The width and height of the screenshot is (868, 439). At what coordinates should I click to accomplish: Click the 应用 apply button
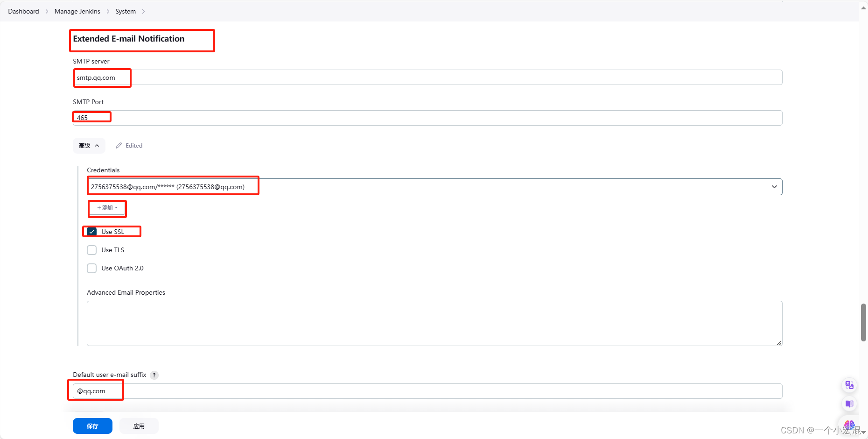[x=139, y=425]
